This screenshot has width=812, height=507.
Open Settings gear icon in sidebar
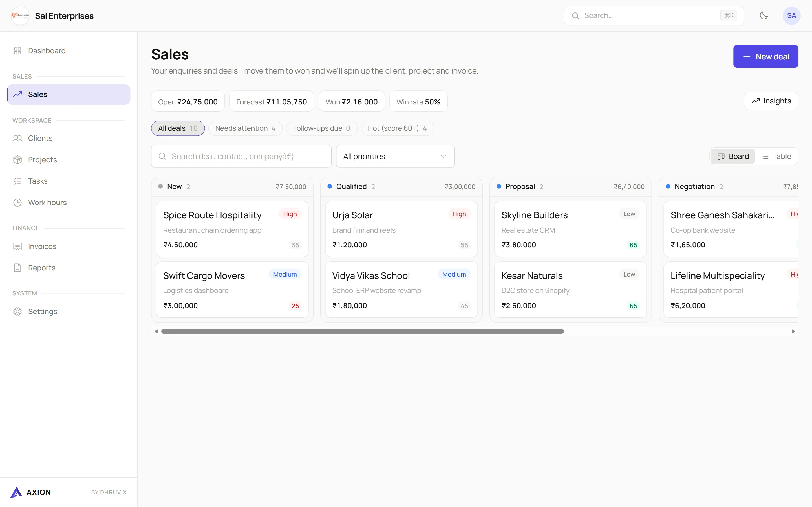coord(17,312)
